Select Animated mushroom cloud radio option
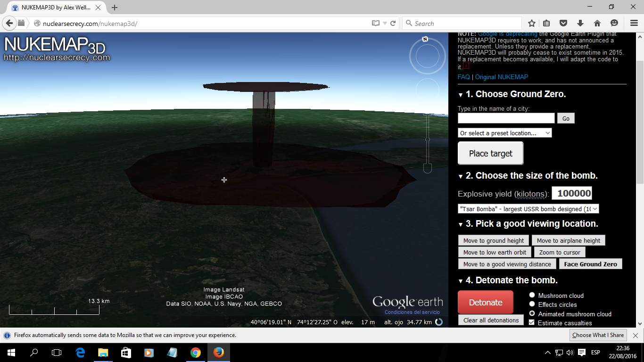This screenshot has width=644, height=362. 532,313
